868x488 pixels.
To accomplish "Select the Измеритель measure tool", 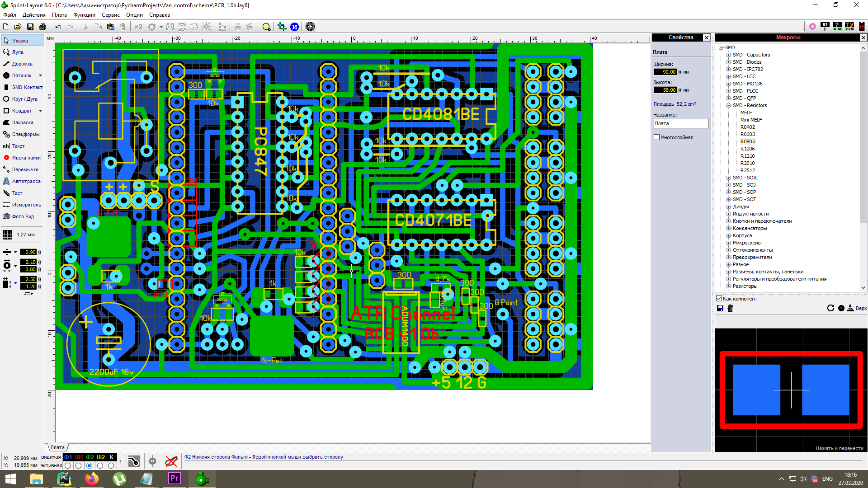I will pyautogui.click(x=26, y=205).
